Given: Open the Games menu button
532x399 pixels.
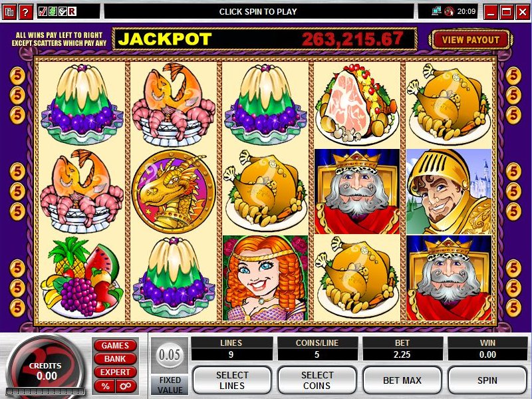Looking at the screenshot, I should [115, 345].
